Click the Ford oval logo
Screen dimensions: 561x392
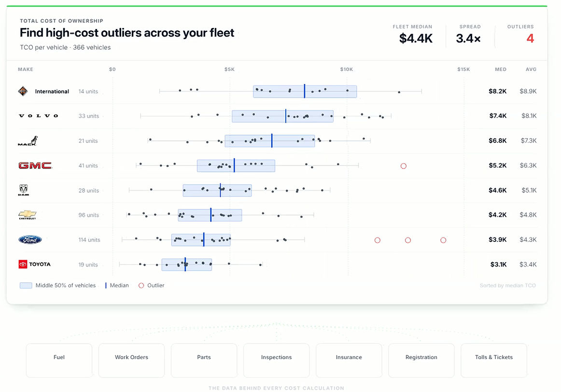pyautogui.click(x=30, y=239)
